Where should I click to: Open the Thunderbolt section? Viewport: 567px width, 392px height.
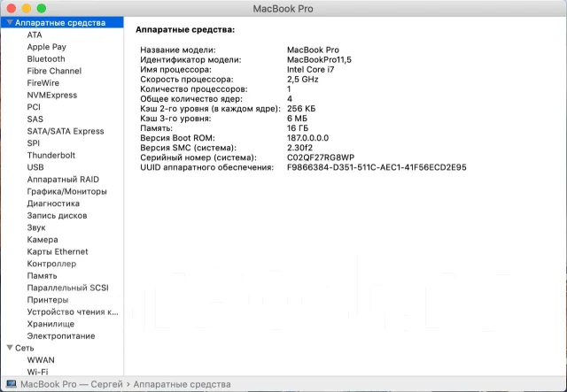[x=51, y=155]
